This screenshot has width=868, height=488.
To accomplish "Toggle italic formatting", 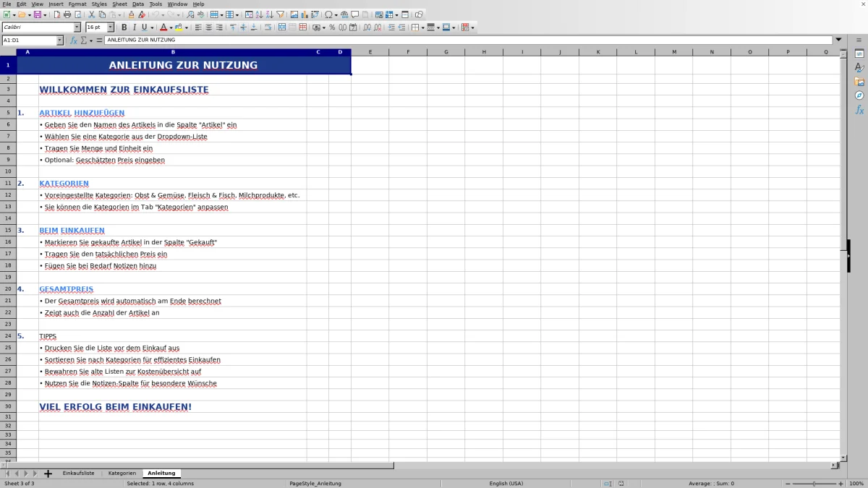I will [x=134, y=27].
